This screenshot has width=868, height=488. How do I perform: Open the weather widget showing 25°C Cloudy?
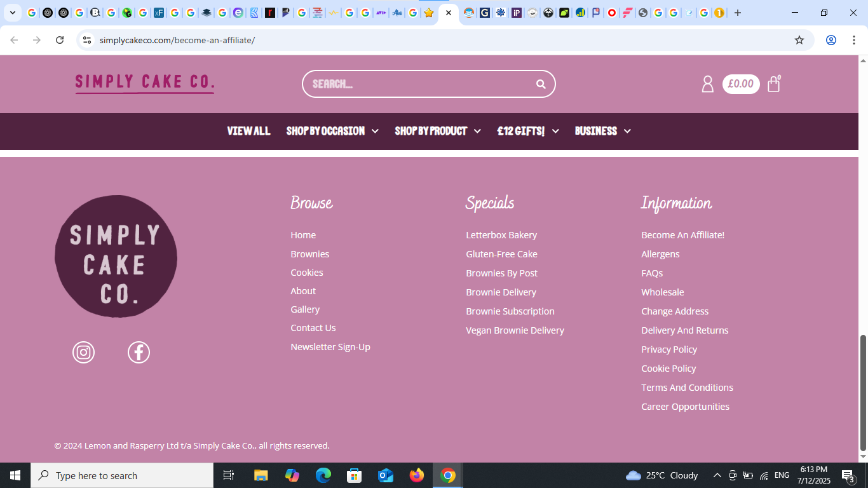pyautogui.click(x=661, y=475)
